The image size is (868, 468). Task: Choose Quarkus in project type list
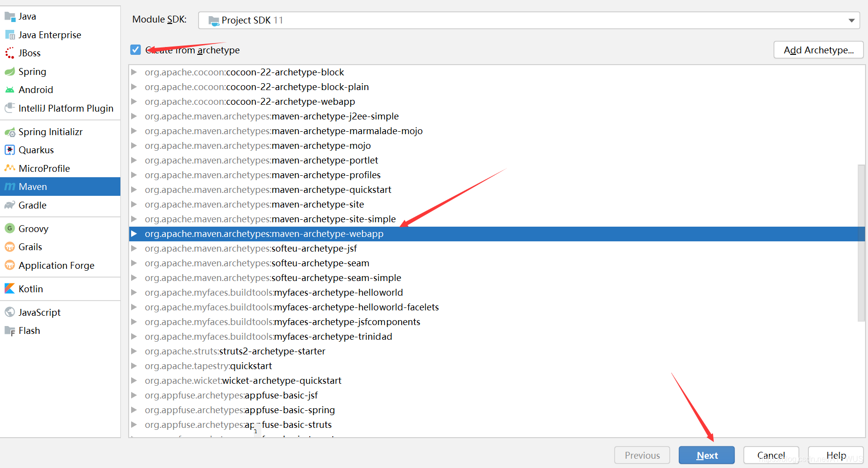tap(60, 150)
